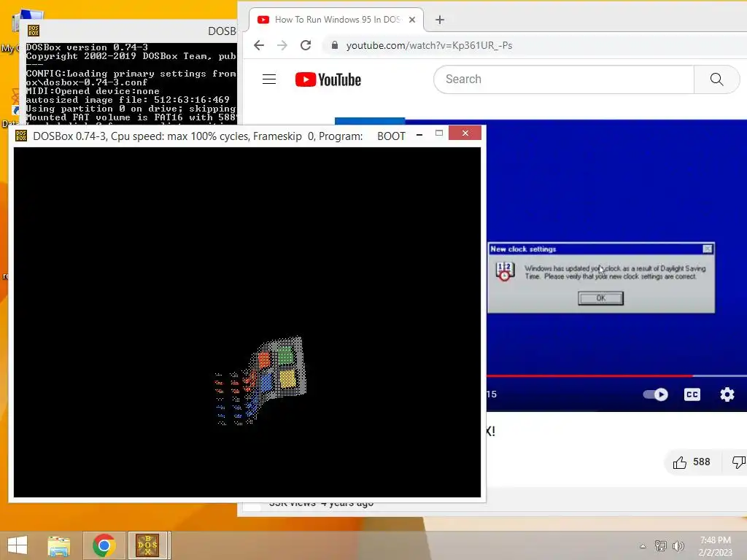Seek on the red video progress bar
Image resolution: width=747 pixels, height=560 pixels.
(x=589, y=376)
